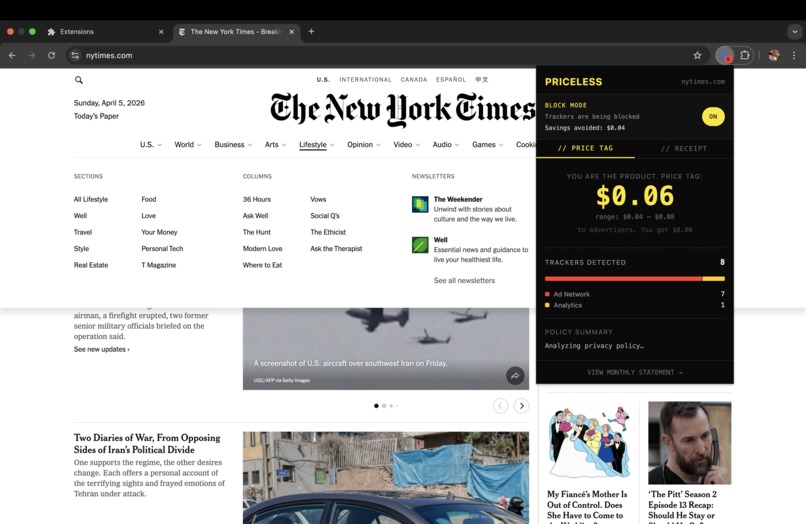This screenshot has height=524, width=806.
Task: Switch to the Extensions tab
Action: [x=105, y=31]
